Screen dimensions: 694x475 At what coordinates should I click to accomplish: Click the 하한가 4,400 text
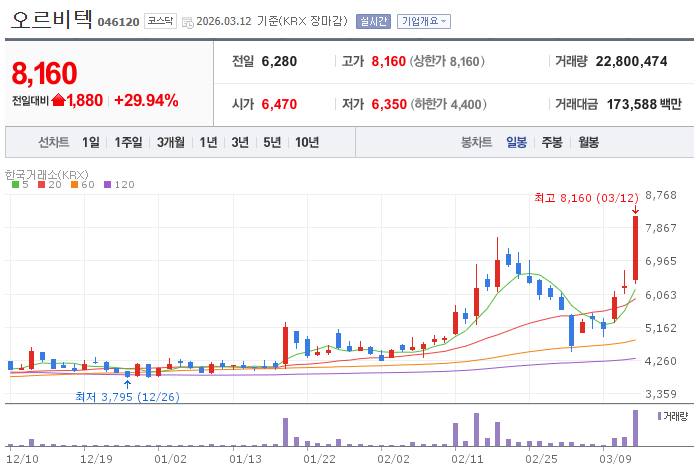tap(448, 104)
